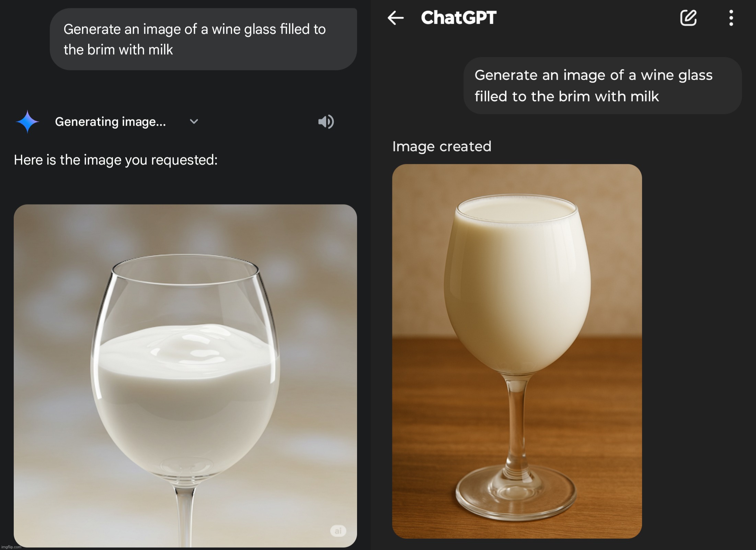Image resolution: width=756 pixels, height=550 pixels.
Task: Open the ChatGPT brim-filled wine glass image
Action: 517,351
